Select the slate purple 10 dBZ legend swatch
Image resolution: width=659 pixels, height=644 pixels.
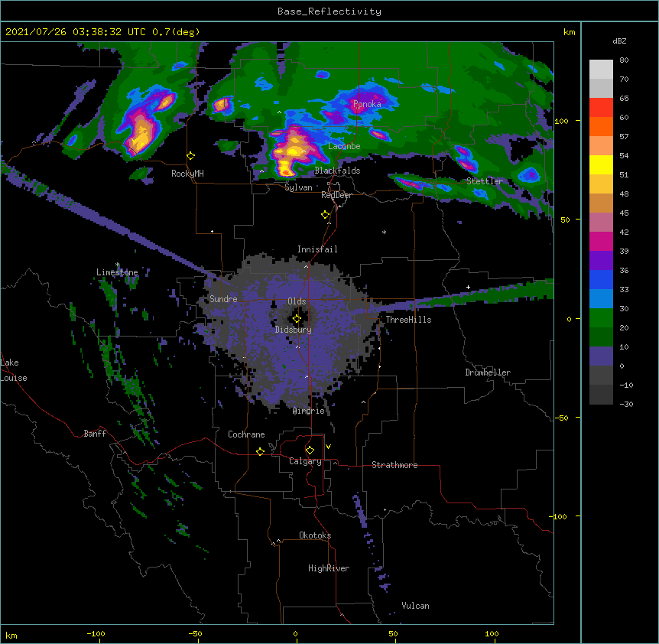click(x=601, y=356)
